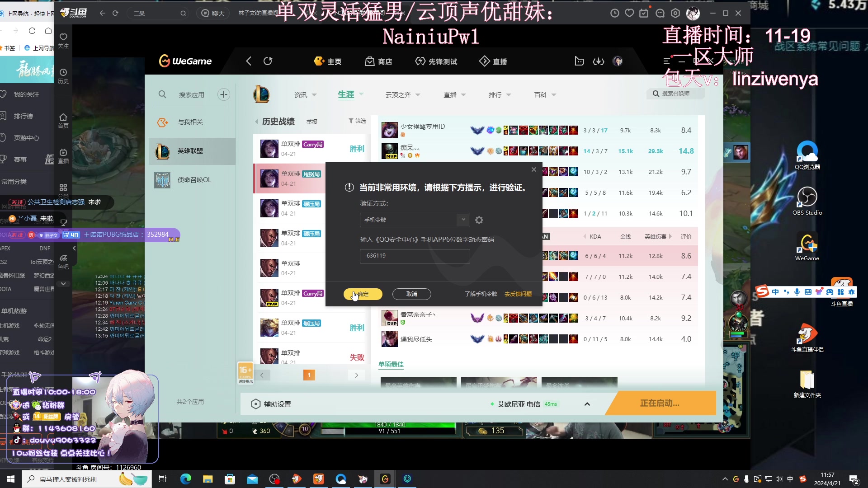Screen dimensions: 868x488
Task: Click the dynamic password input field
Action: pyautogui.click(x=415, y=256)
